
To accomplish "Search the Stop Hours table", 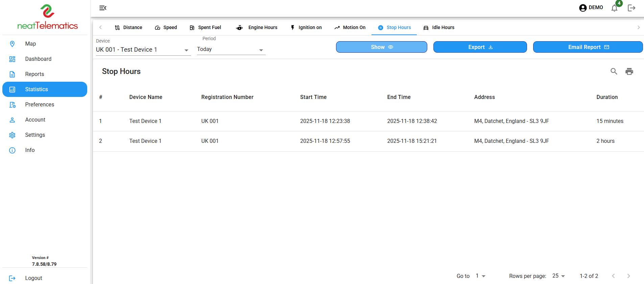I will point(614,71).
